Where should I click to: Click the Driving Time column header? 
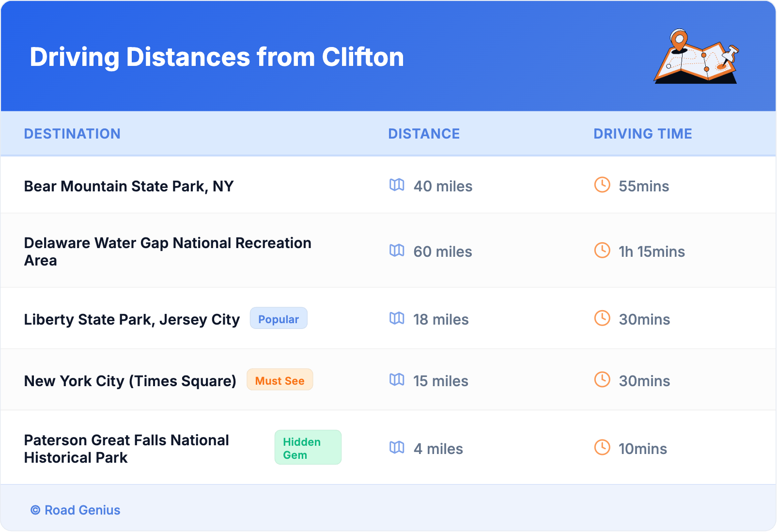pos(642,134)
